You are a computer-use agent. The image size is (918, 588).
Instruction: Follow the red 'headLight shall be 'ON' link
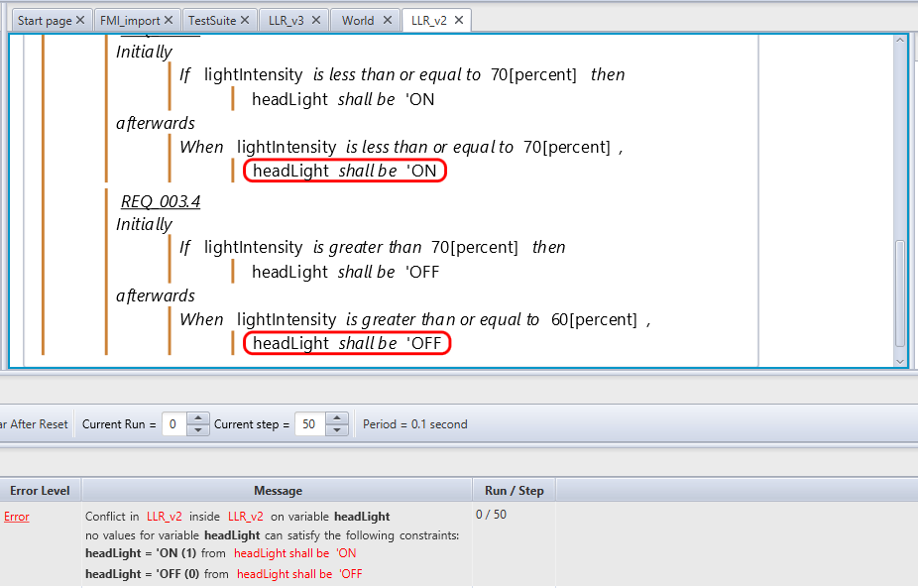pos(295,553)
